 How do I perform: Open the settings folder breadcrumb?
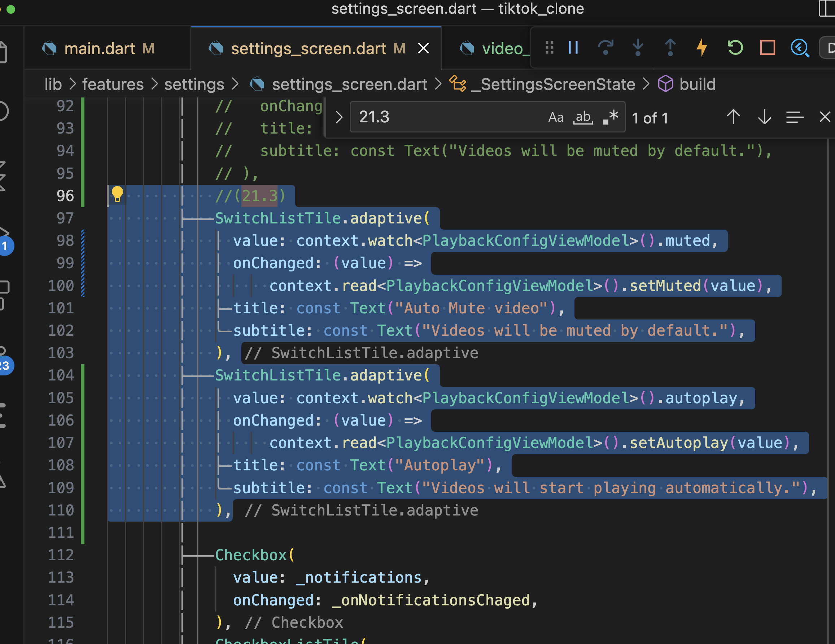click(194, 84)
